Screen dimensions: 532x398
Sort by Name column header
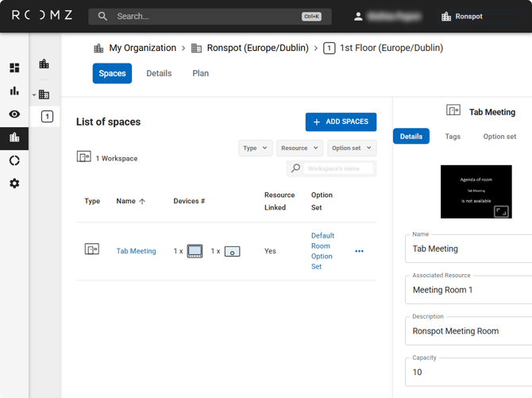tap(126, 201)
